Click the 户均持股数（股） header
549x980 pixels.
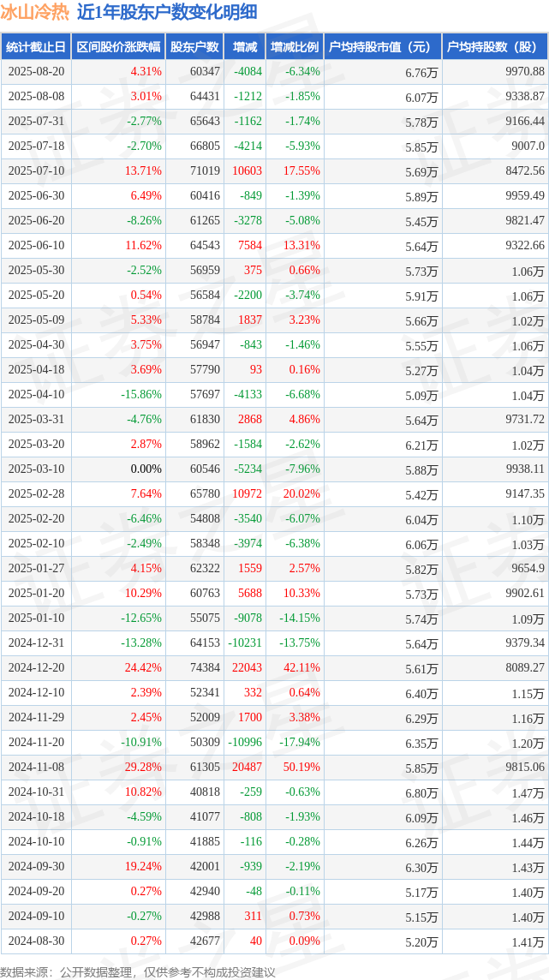[x=495, y=46]
